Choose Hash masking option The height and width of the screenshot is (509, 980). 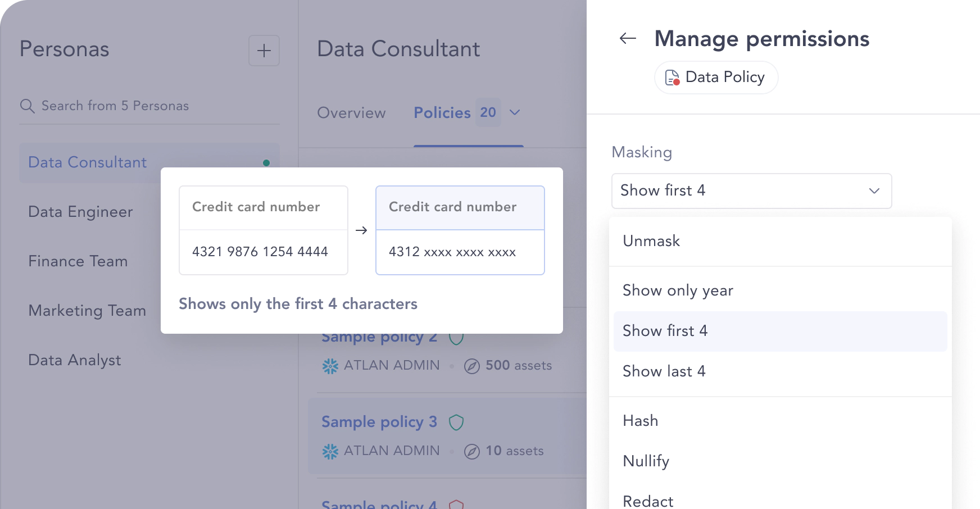point(781,421)
